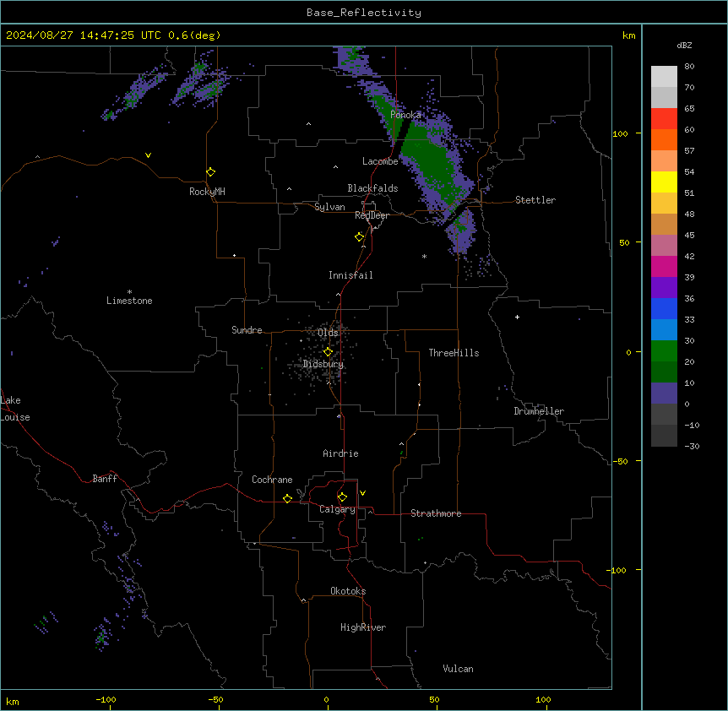The height and width of the screenshot is (711, 728).
Task: Click the Innisfail city label
Action: point(350,275)
